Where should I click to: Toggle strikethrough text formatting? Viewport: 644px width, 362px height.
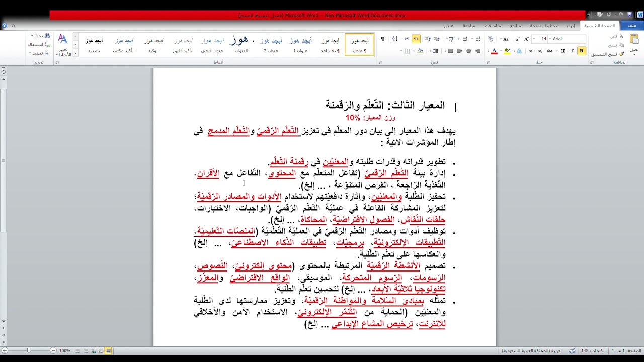(x=549, y=51)
